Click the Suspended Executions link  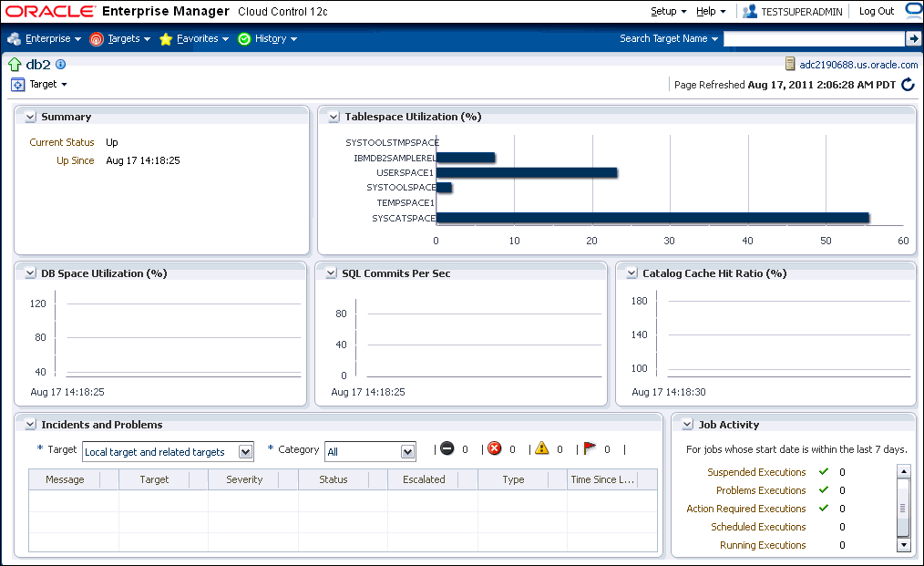pyautogui.click(x=756, y=472)
